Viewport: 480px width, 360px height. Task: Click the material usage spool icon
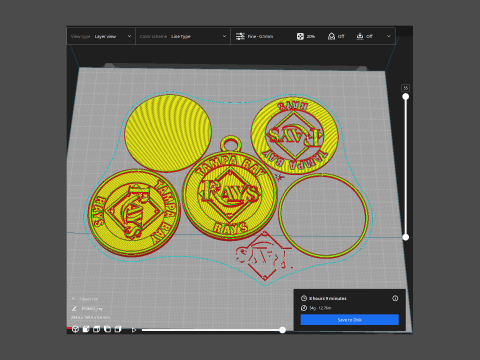click(x=304, y=308)
